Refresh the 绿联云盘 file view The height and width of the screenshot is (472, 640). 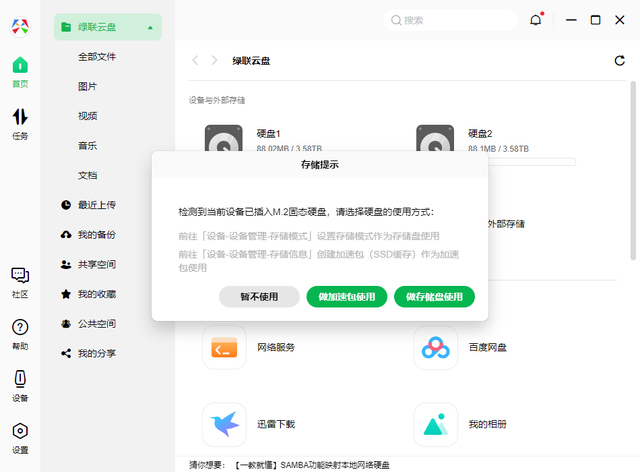pyautogui.click(x=620, y=60)
